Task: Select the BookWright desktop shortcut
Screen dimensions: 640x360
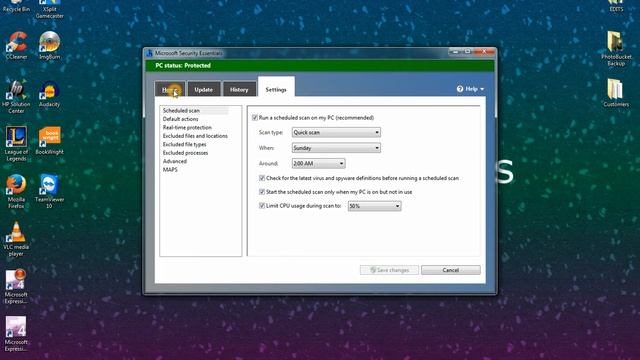Action: [49, 140]
